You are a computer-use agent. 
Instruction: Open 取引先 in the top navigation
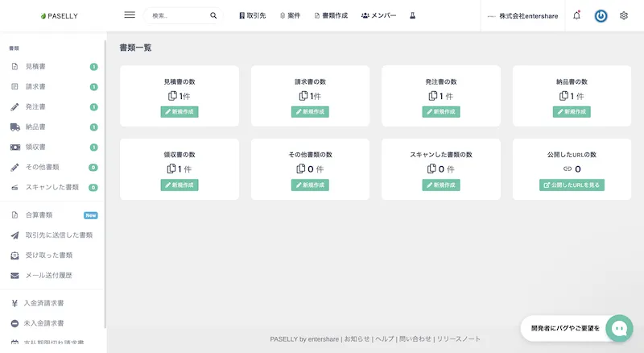(253, 15)
